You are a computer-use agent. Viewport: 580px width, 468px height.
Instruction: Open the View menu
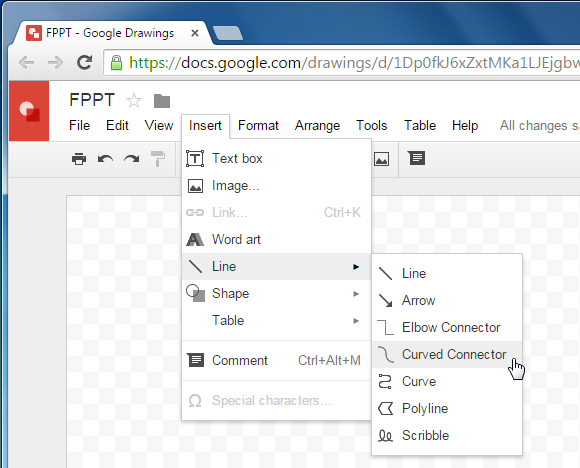[159, 125]
